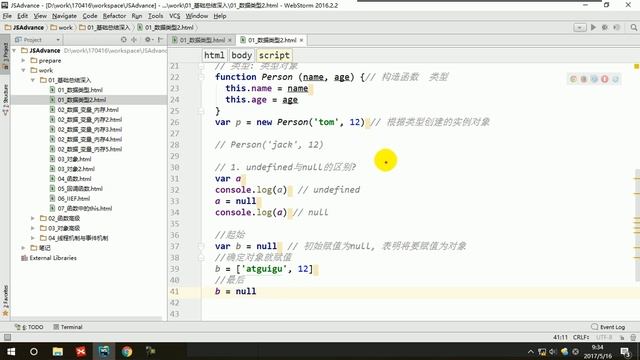This screenshot has width=640, height=360.
Task: Open Windows Start menu
Action: click(x=11, y=351)
